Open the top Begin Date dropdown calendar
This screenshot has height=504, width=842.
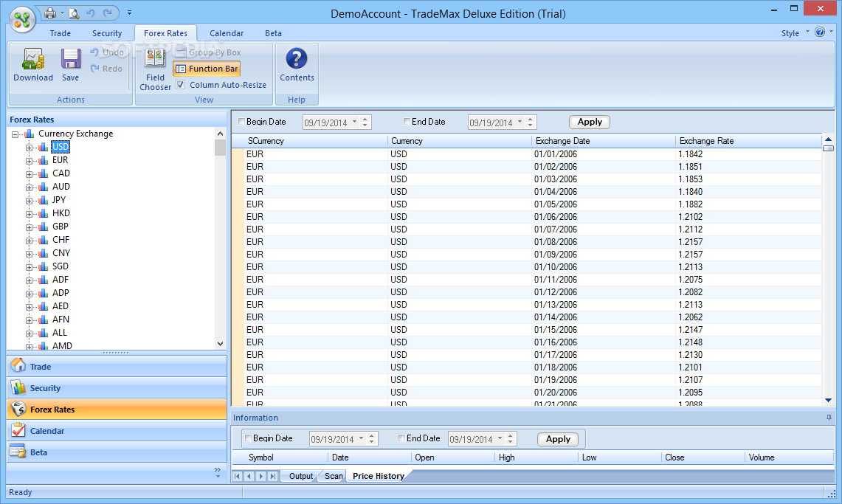[354, 122]
